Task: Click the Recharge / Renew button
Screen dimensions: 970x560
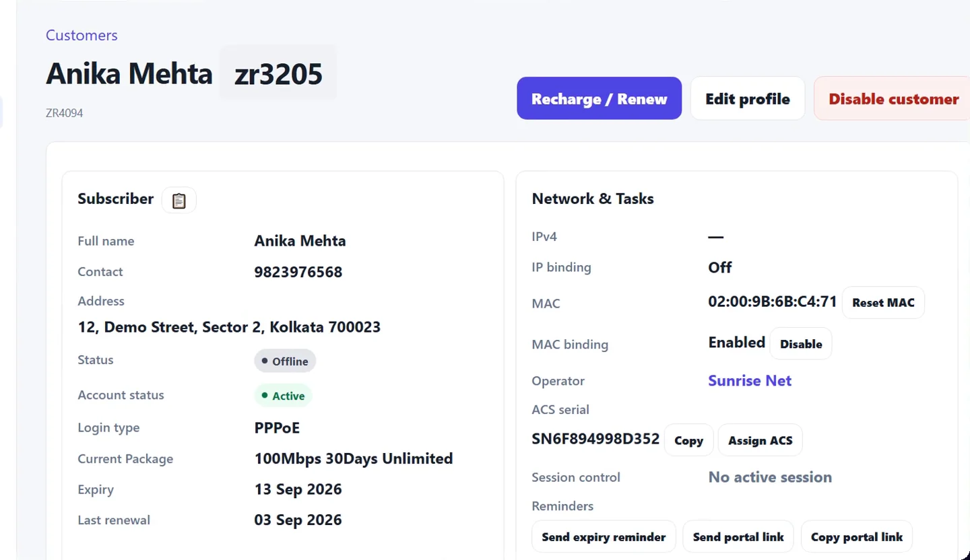Action: click(x=599, y=98)
